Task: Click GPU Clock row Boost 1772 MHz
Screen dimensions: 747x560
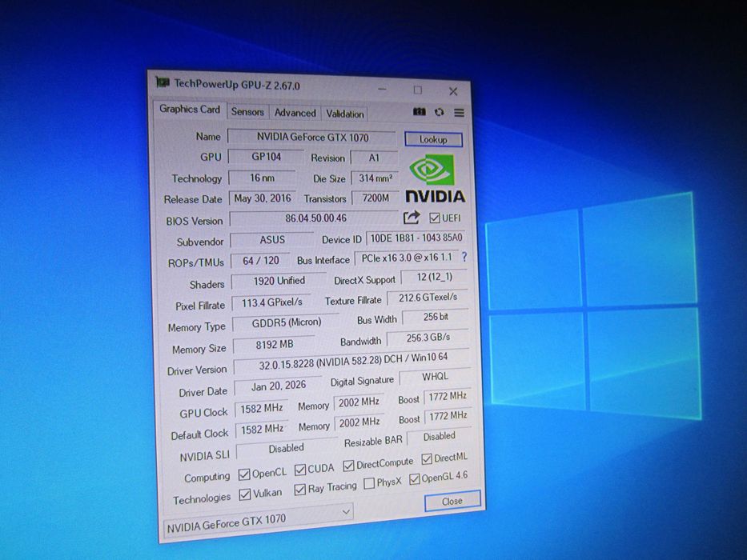Action: [447, 396]
